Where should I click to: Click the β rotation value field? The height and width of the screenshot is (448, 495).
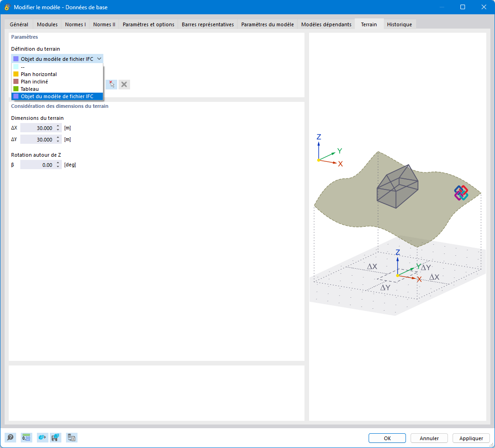click(x=37, y=165)
